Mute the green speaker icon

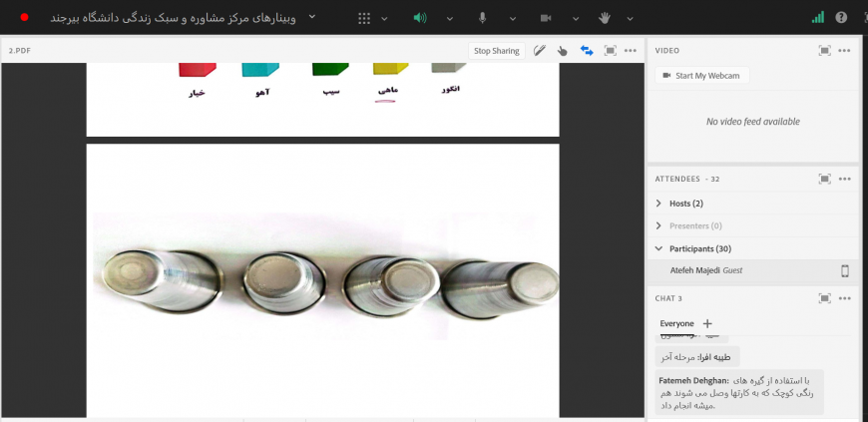tap(420, 18)
